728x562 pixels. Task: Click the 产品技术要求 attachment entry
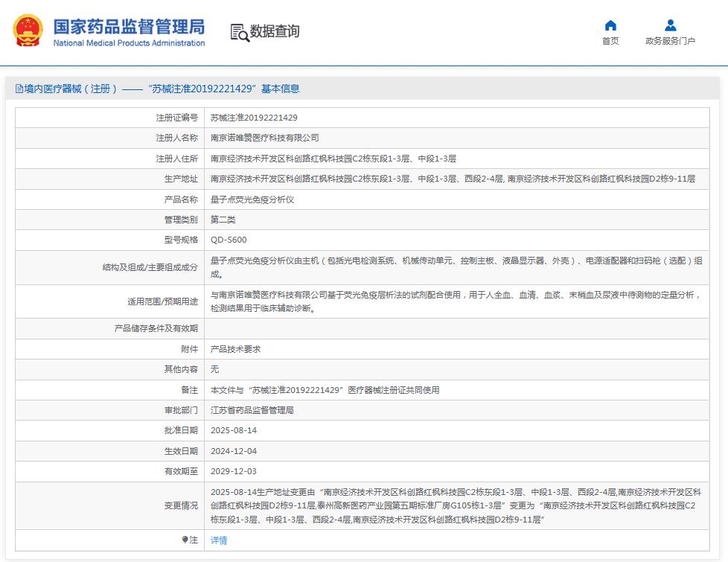point(234,348)
